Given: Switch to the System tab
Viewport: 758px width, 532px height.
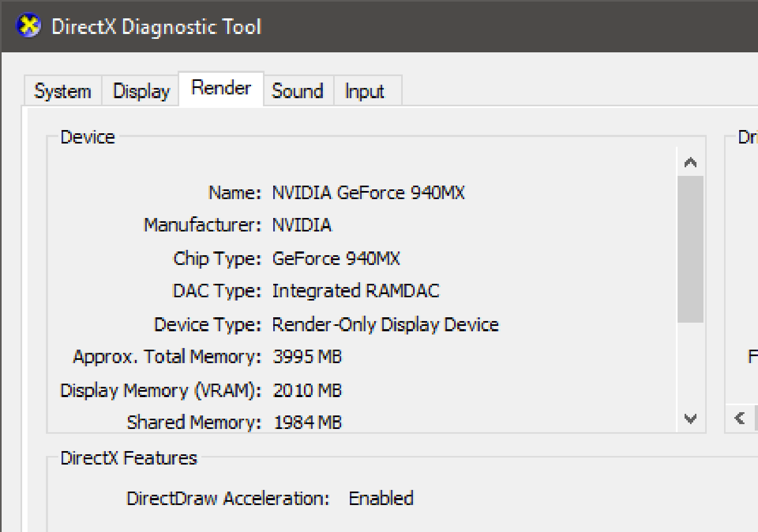Looking at the screenshot, I should click(x=63, y=91).
